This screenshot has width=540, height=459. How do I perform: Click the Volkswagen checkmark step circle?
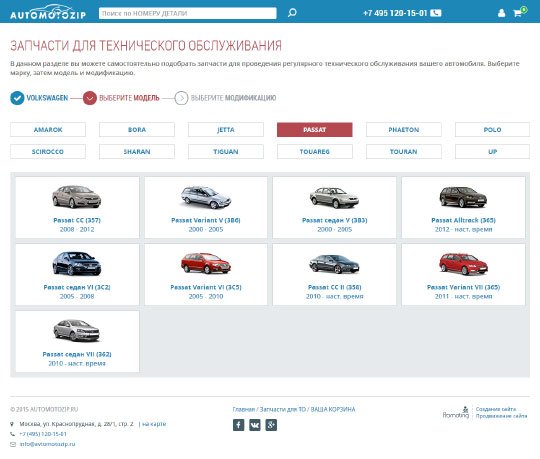pos(17,98)
